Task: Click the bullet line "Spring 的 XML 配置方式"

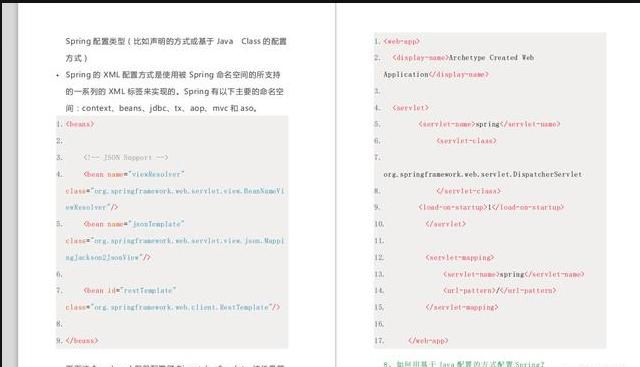Action: click(x=173, y=75)
